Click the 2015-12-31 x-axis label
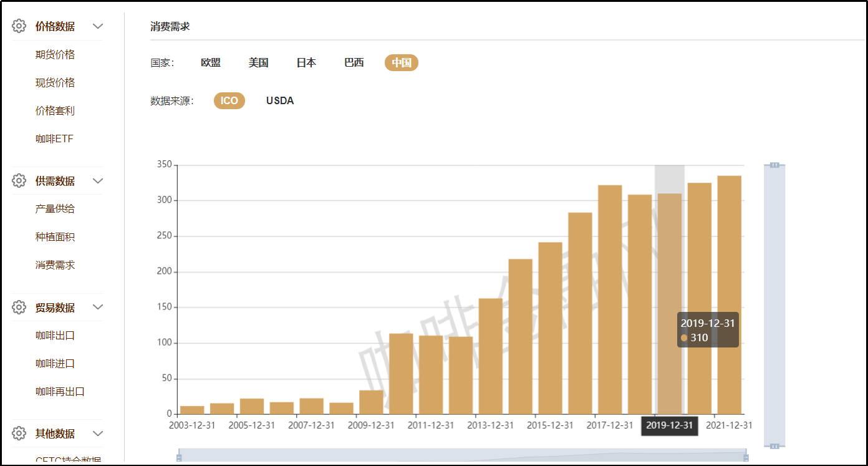 550,425
